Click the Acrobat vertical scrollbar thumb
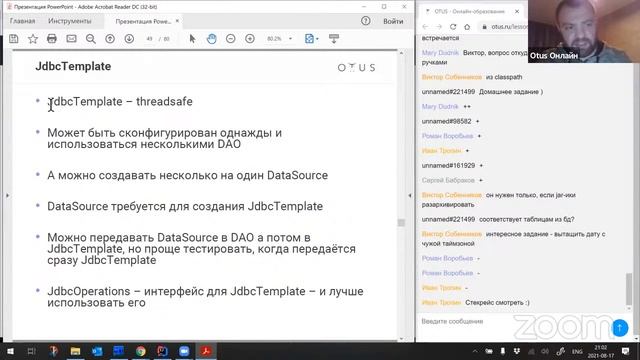This screenshot has width=640, height=360. (401, 222)
